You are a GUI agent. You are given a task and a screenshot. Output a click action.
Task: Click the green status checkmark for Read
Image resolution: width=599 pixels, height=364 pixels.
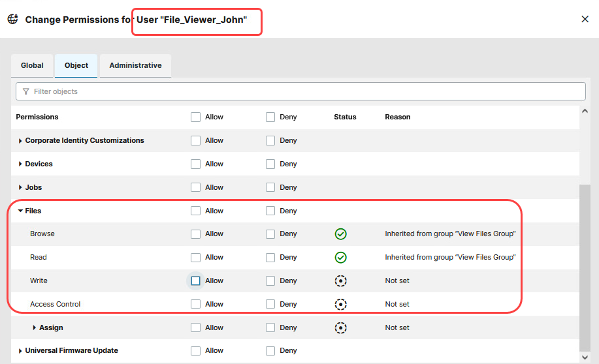[x=340, y=258]
